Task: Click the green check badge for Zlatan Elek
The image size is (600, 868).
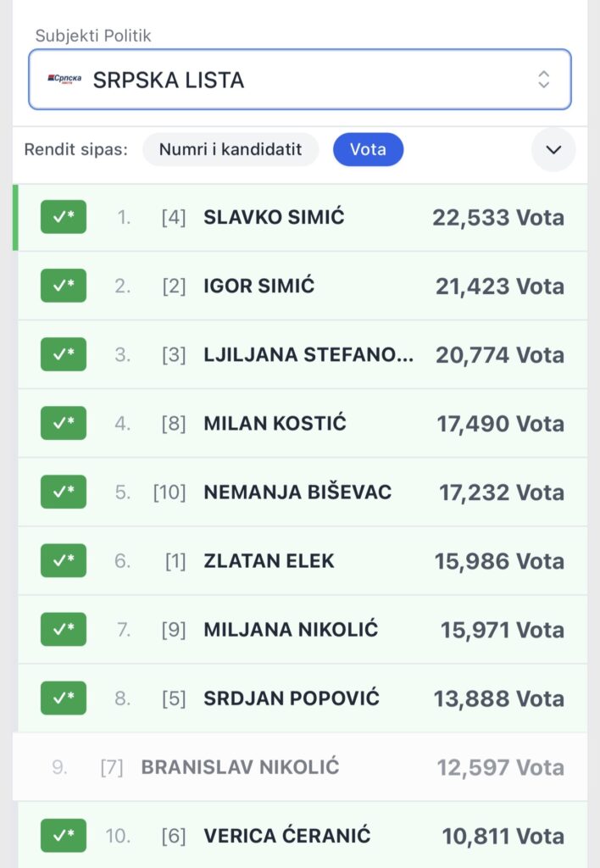Action: point(64,560)
